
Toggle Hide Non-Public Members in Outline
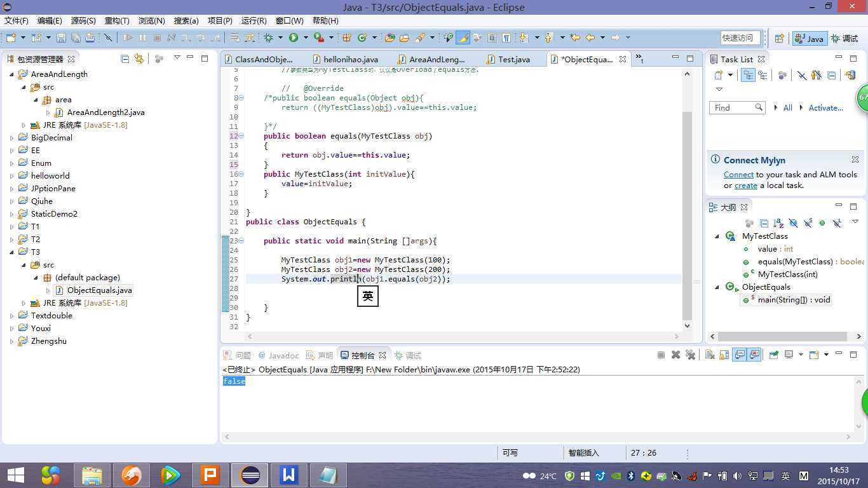(x=822, y=223)
